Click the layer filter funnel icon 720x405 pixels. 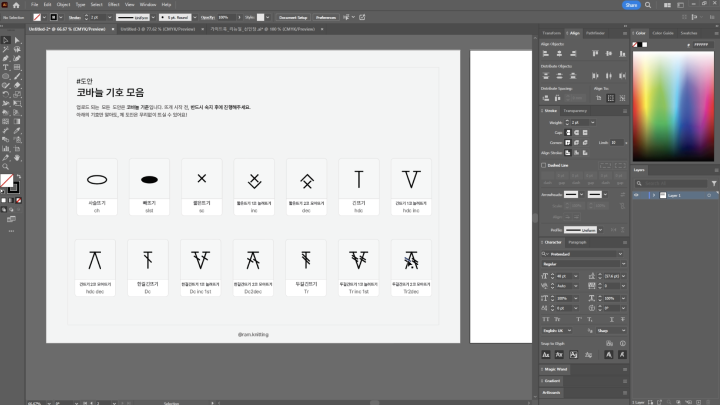[x=714, y=183]
